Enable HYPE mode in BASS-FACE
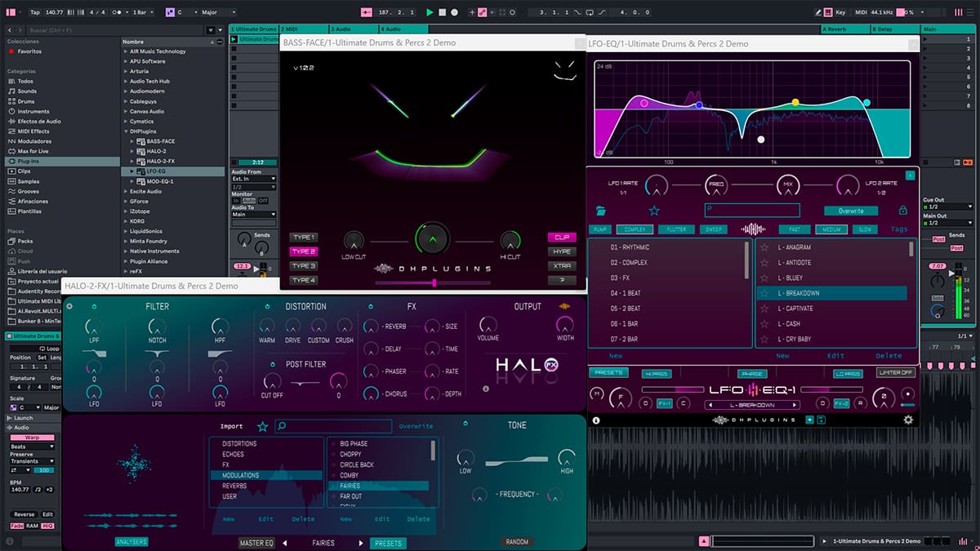The width and height of the screenshot is (980, 551). (x=562, y=251)
